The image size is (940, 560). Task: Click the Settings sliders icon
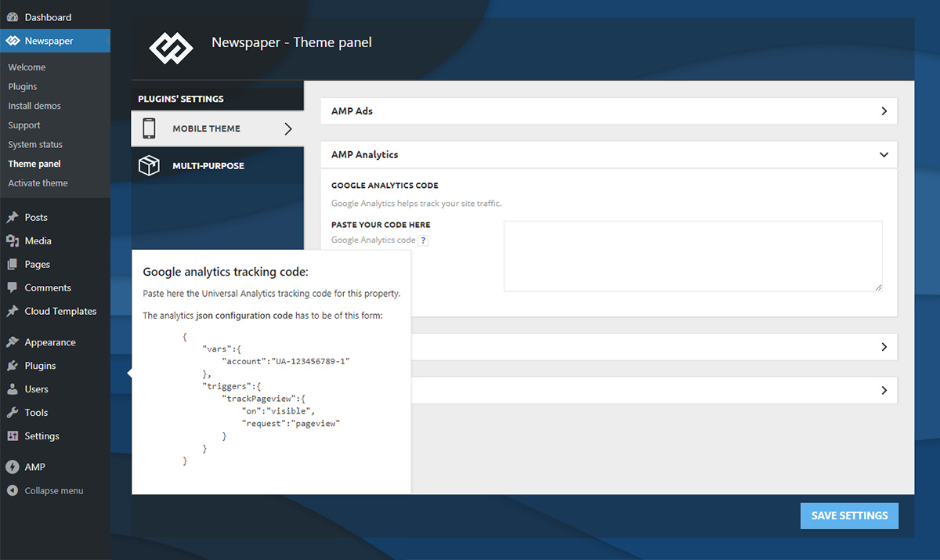pos(13,436)
